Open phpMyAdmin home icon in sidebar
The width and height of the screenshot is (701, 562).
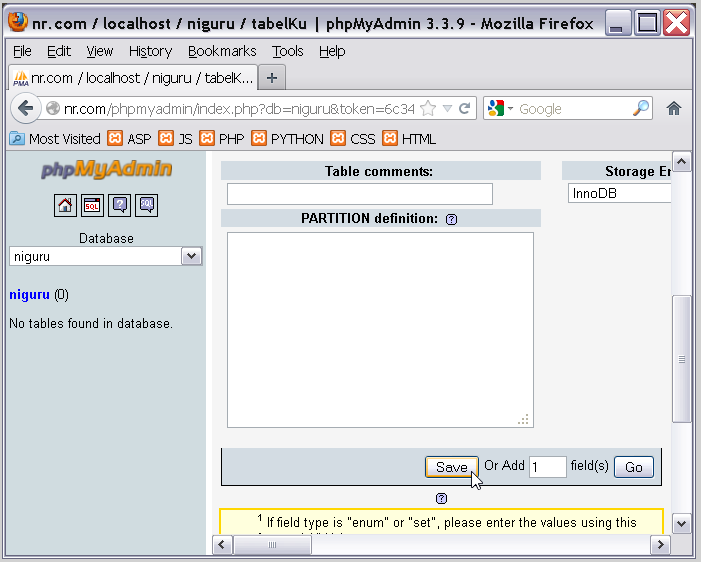click(65, 205)
